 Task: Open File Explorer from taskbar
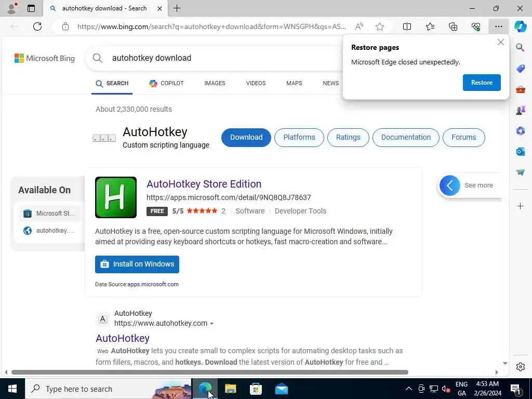[x=230, y=389]
